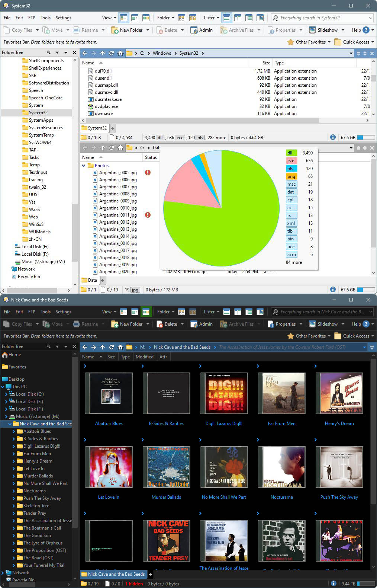This screenshot has height=588, width=377.
Task: Refresh the System32 file list
Action: 112,53
